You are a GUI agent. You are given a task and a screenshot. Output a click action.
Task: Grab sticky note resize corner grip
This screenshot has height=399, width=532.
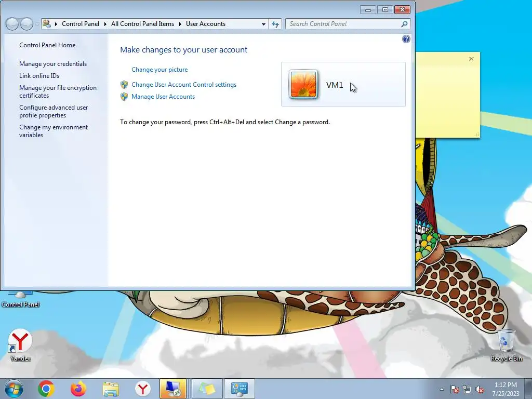pos(477,135)
